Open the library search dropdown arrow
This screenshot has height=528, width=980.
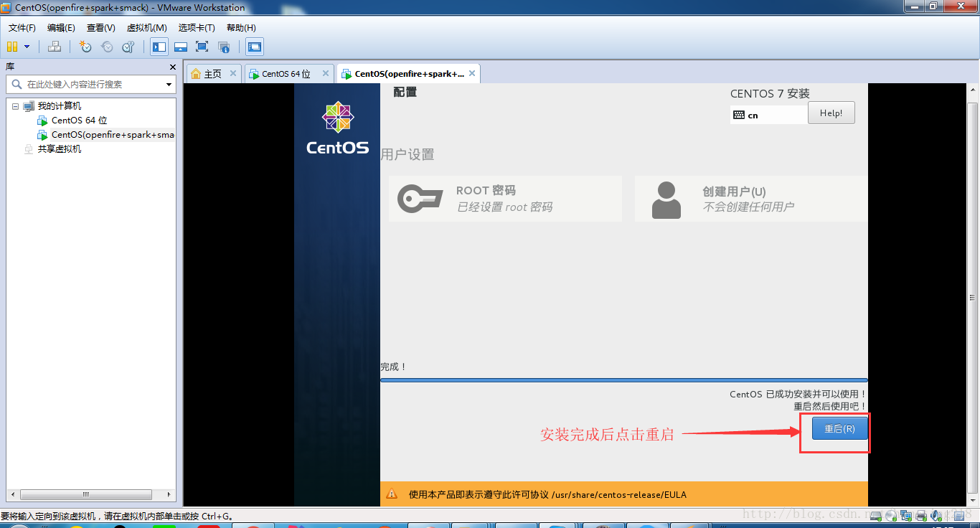coord(169,85)
